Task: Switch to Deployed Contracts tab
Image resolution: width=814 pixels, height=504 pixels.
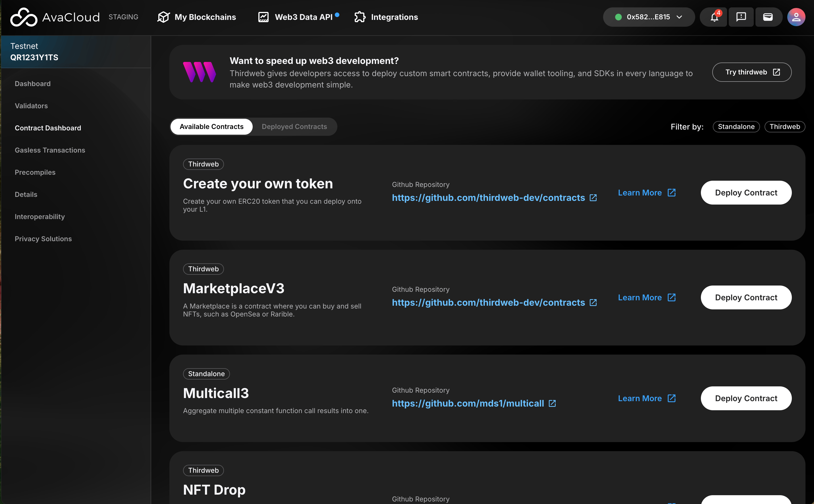Action: click(294, 127)
